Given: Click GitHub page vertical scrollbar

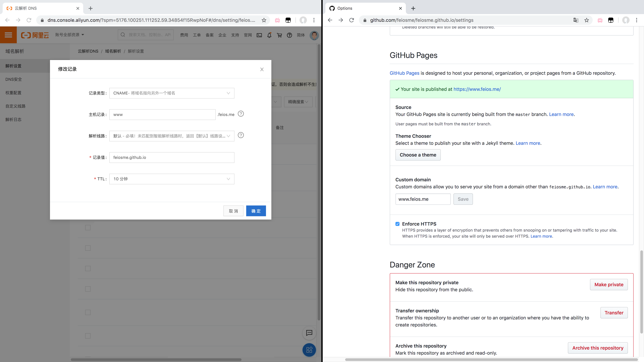Looking at the screenshot, I should point(641,292).
